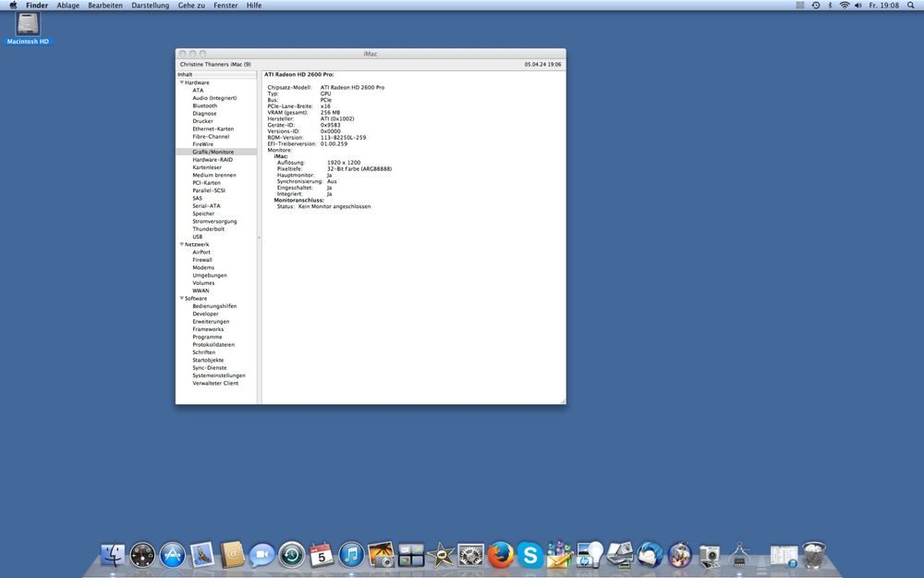The width and height of the screenshot is (924, 578).
Task: Open System Preferences from the Dock
Action: click(x=469, y=555)
